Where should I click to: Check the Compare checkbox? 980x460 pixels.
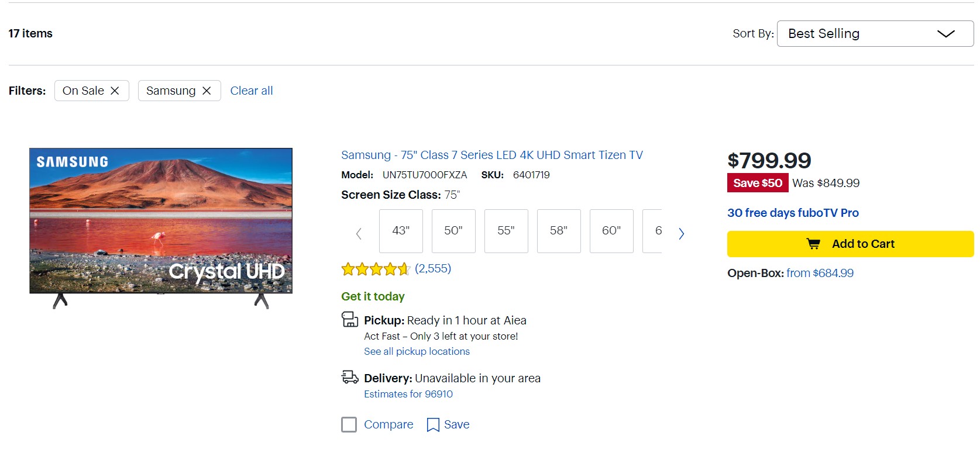point(349,425)
